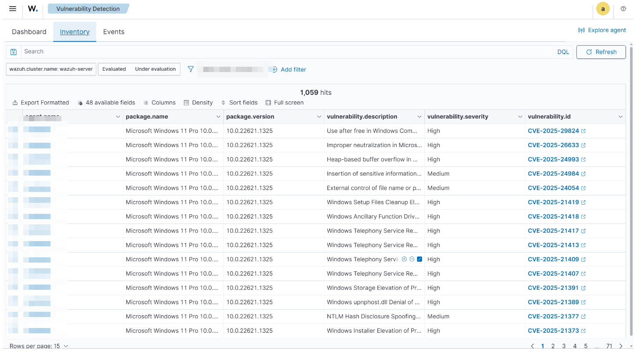Open the user avatar 'a' menu
The image size is (644, 357).
603,9
